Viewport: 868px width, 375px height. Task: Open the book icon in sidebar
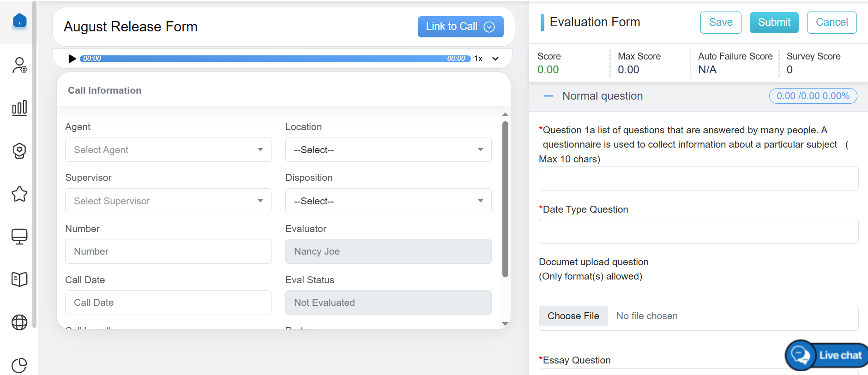click(19, 279)
